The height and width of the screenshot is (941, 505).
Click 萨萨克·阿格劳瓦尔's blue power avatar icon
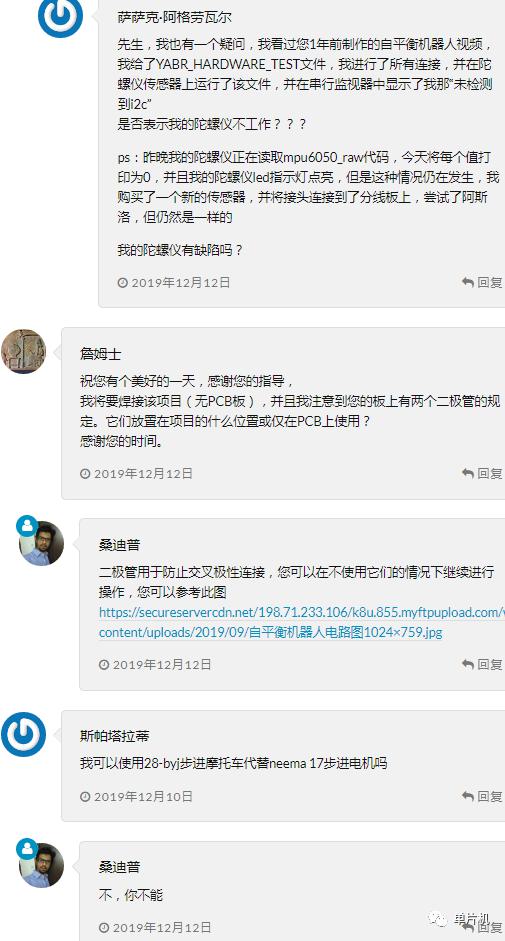point(59,16)
